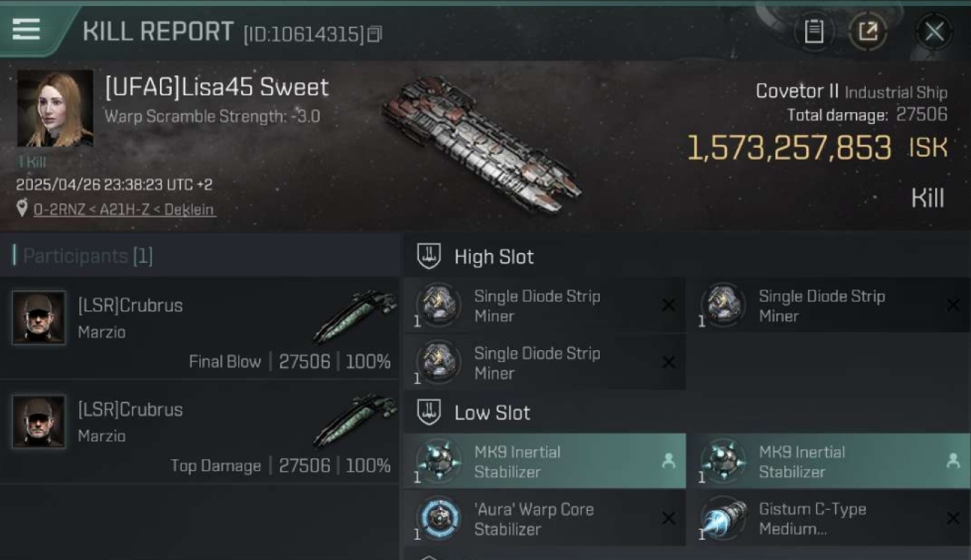
Task: Copy the kill report ID
Action: [375, 34]
